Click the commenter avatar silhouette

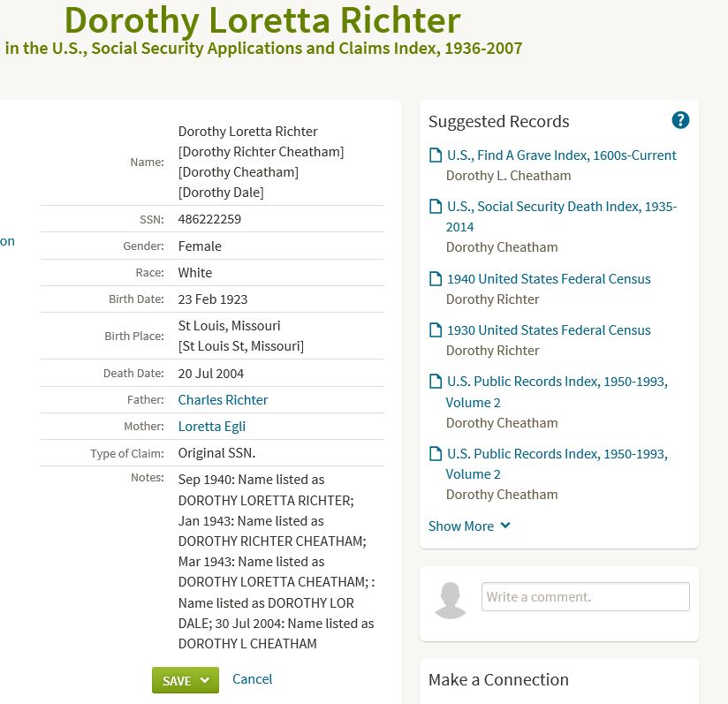451,600
